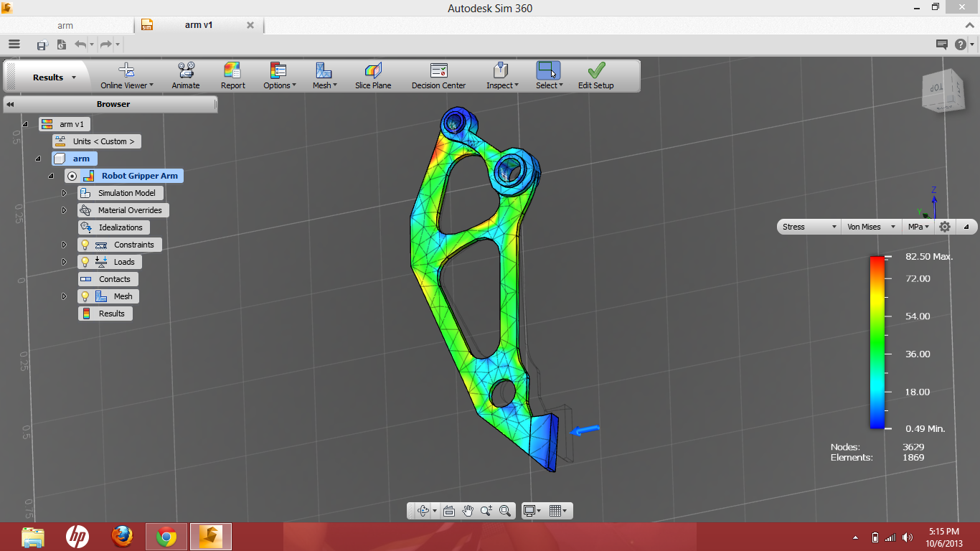Collapse the Browser panel with double arrows
Image resolution: width=980 pixels, height=551 pixels.
coord(10,104)
